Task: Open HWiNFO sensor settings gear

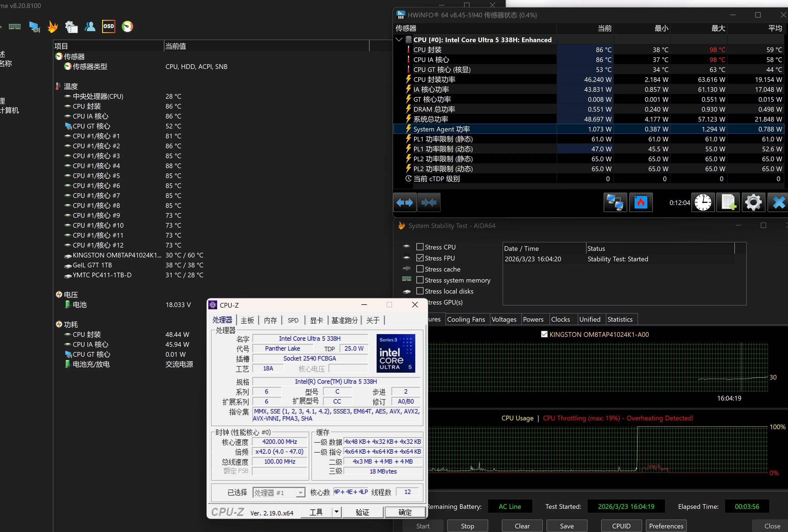Action: point(753,203)
